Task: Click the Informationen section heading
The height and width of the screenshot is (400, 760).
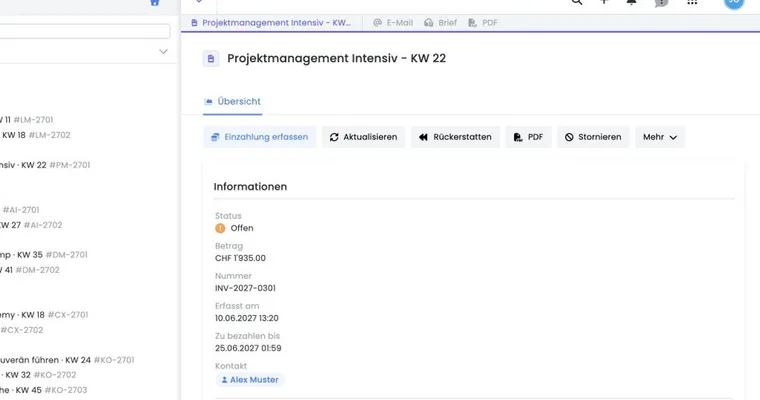Action: point(250,187)
